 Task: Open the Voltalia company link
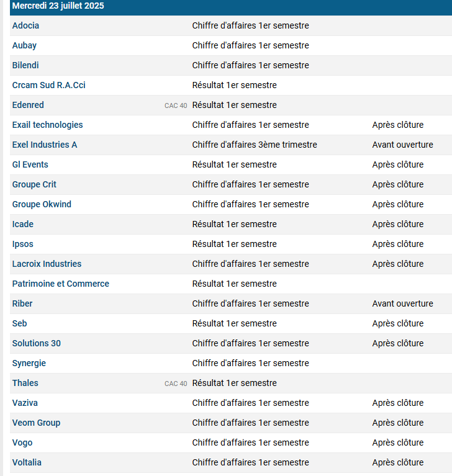[x=27, y=462]
